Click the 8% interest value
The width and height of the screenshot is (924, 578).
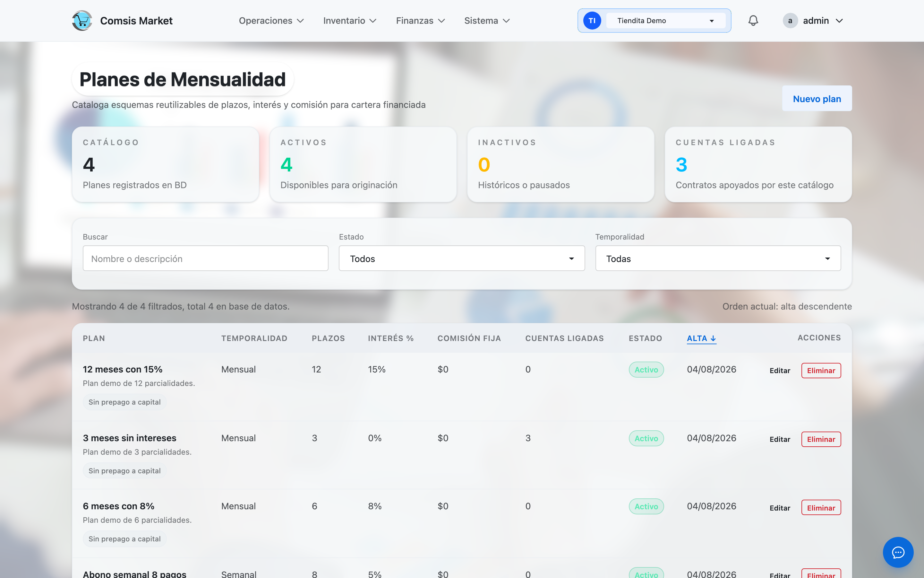(x=374, y=506)
